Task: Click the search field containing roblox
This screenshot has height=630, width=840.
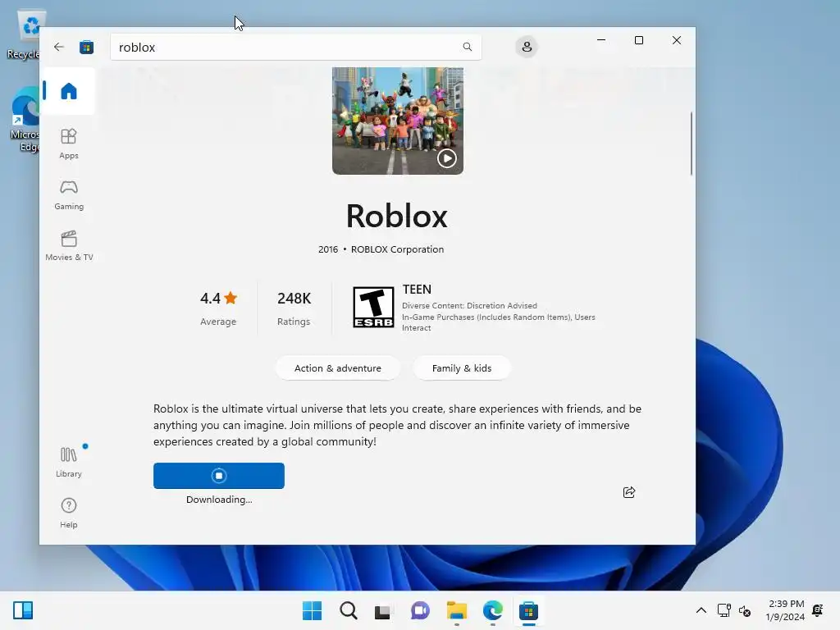Action: [x=295, y=47]
